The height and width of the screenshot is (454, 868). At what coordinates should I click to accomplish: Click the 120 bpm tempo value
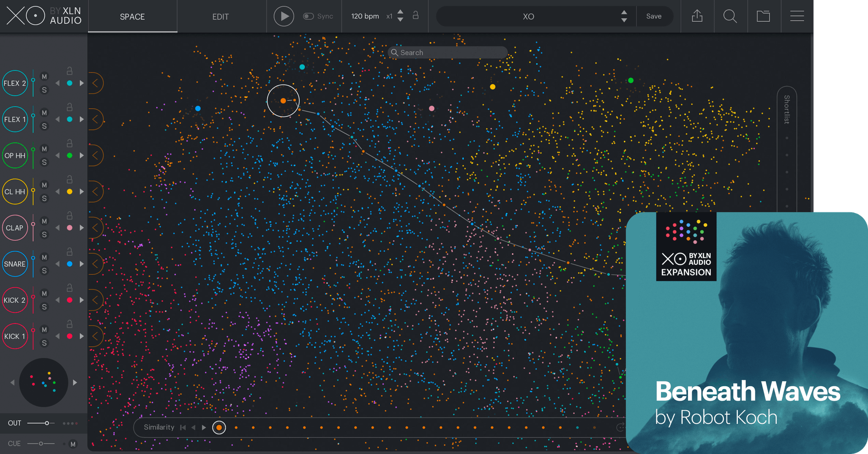coord(365,16)
